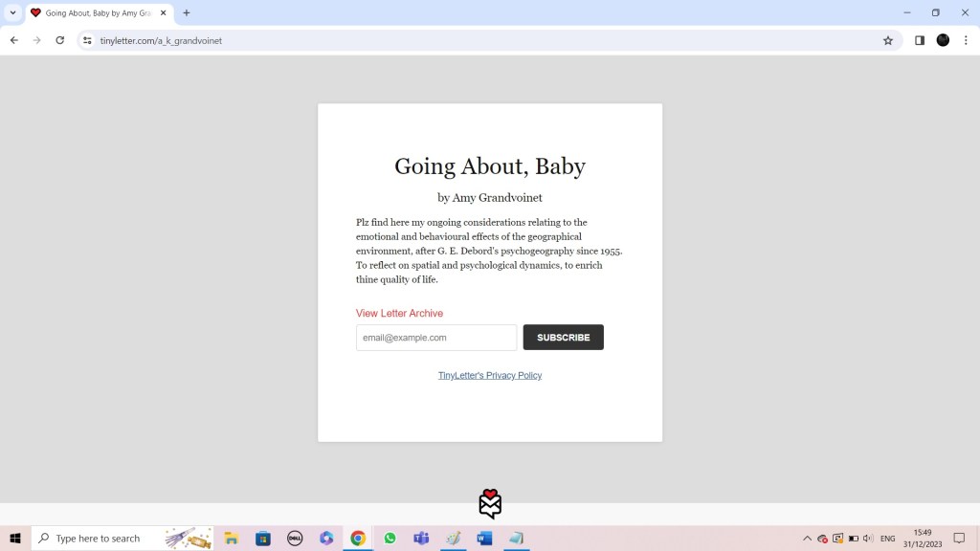Expand the tab search dropdown arrow
980x551 pixels.
click(x=13, y=12)
